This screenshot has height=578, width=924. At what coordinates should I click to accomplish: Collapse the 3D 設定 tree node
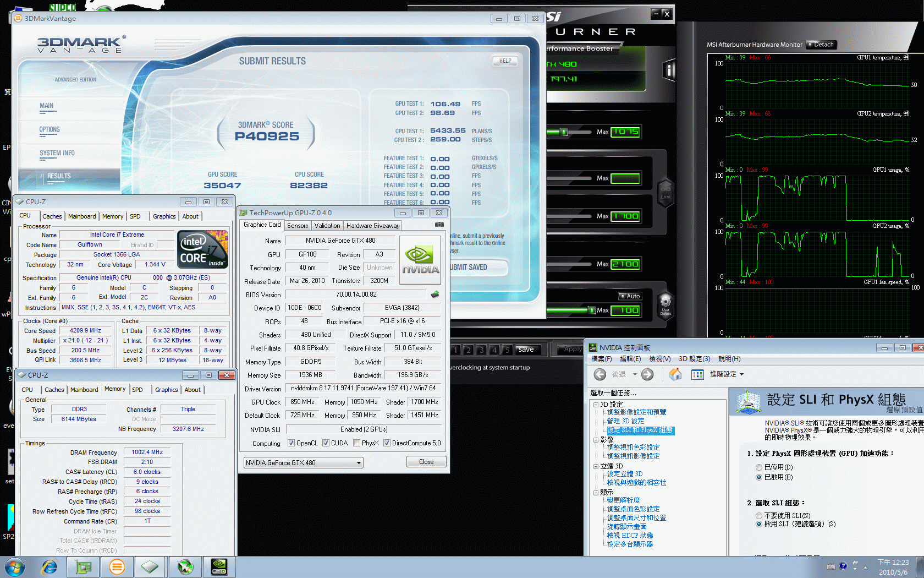click(596, 405)
